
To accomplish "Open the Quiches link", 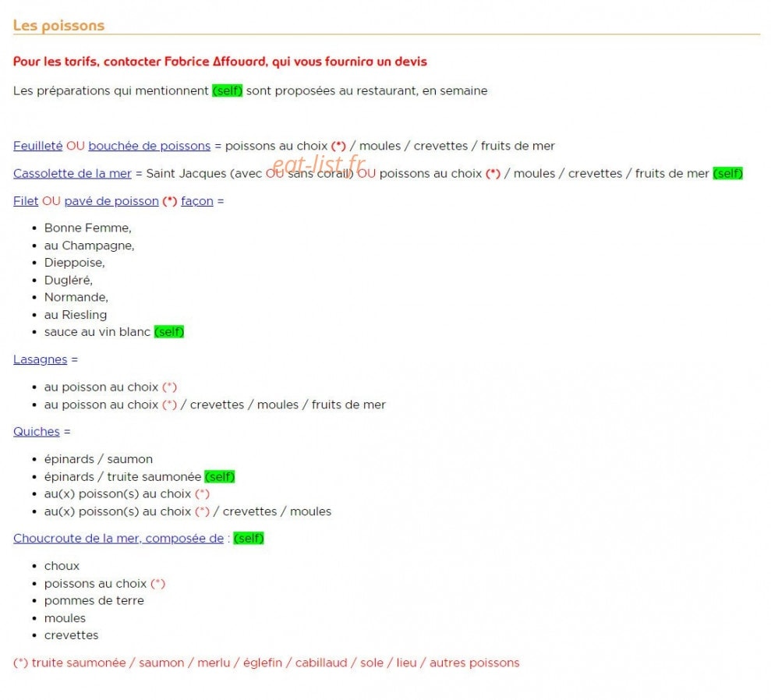I will click(37, 432).
